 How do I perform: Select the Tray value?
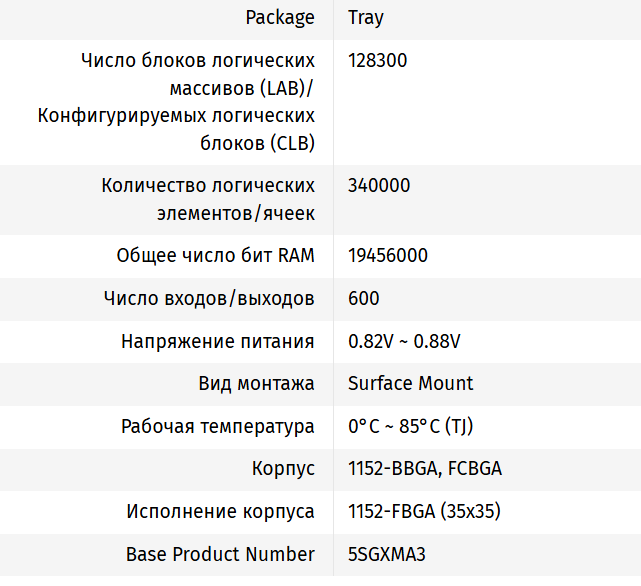point(366,18)
